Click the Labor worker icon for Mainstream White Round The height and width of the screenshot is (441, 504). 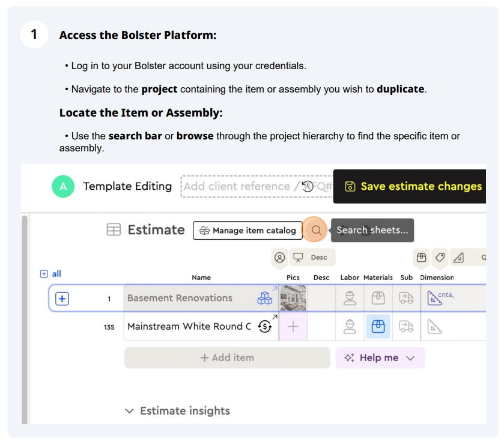tap(350, 327)
